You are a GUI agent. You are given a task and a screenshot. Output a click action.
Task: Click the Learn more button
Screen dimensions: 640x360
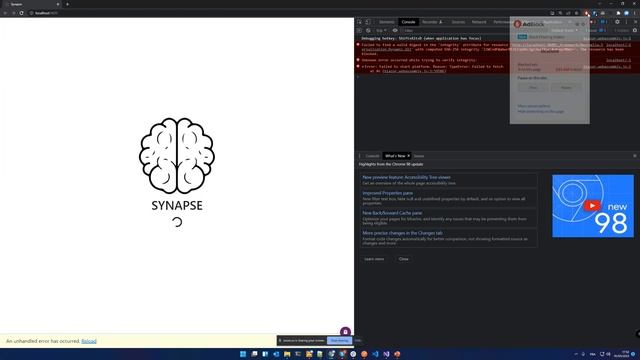pos(374,259)
